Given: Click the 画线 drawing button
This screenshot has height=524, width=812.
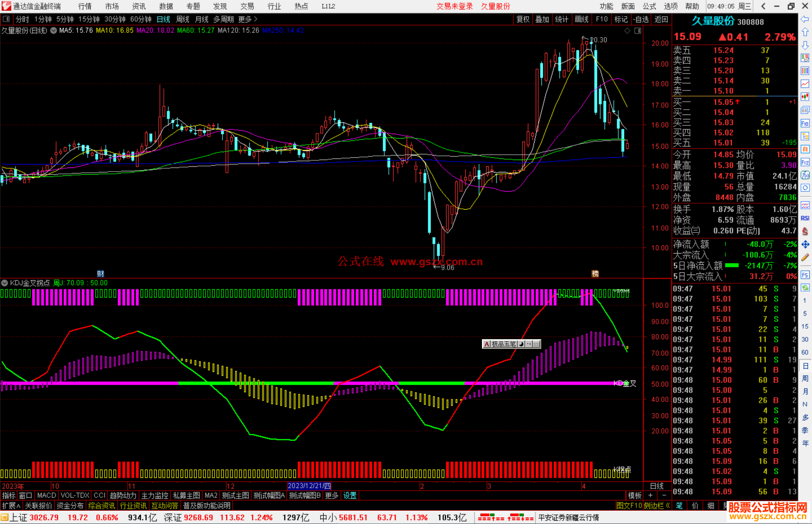Looking at the screenshot, I should coord(582,19).
